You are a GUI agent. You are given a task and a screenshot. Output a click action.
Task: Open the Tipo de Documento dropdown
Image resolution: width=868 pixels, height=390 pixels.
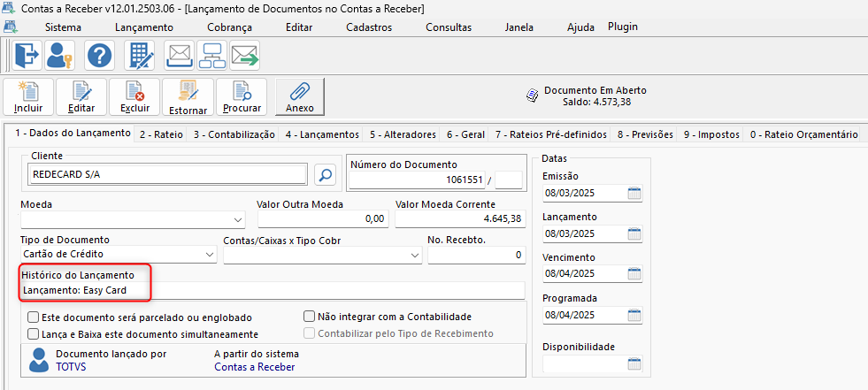point(210,255)
